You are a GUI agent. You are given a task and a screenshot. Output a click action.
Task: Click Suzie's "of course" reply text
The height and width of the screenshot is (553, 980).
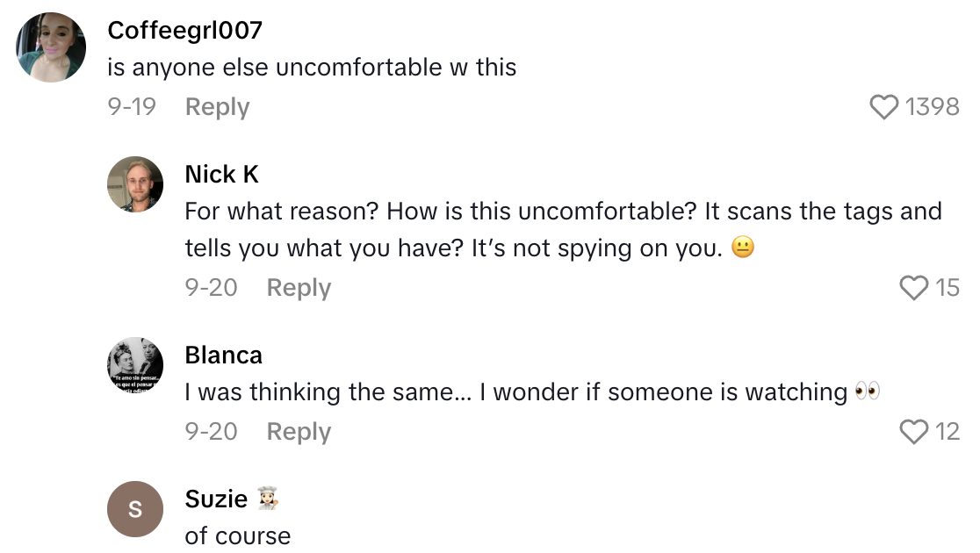(237, 535)
